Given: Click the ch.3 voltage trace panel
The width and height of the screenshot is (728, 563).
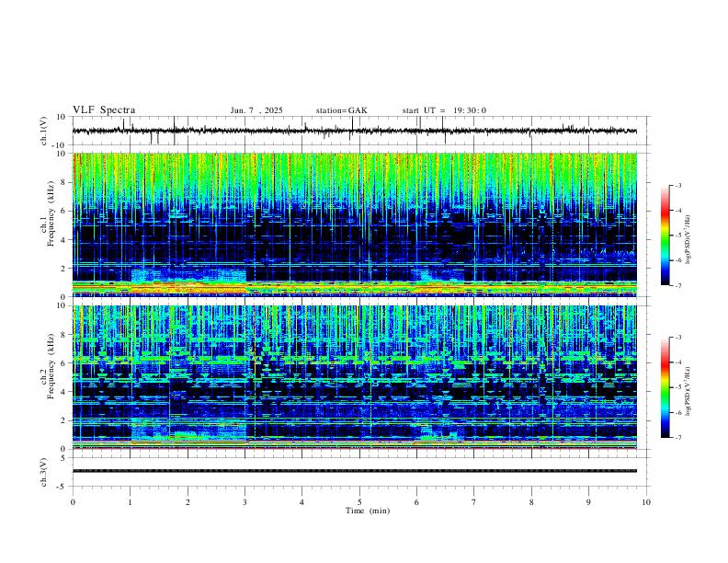Looking at the screenshot, I should [361, 472].
